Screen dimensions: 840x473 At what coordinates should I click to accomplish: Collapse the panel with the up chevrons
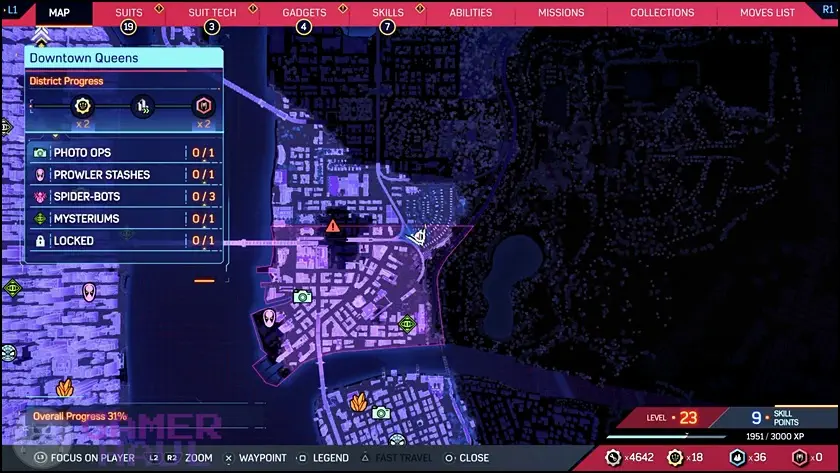41,36
